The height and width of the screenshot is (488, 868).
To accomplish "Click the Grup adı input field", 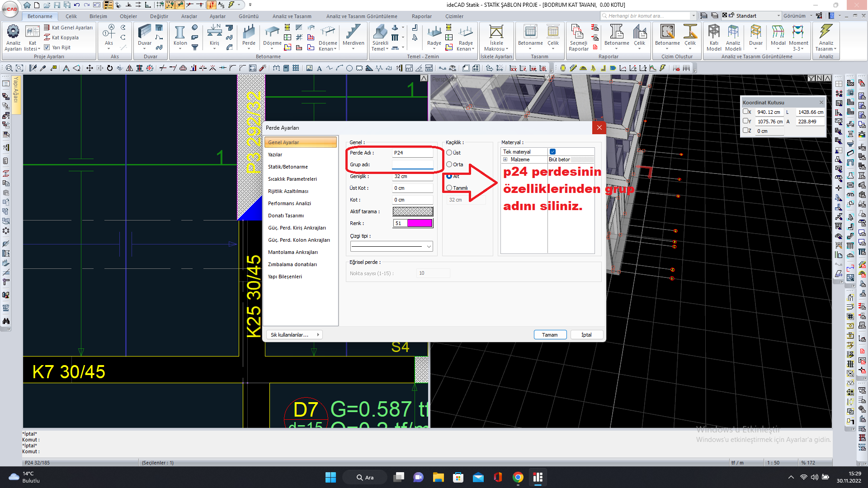I will (x=412, y=164).
